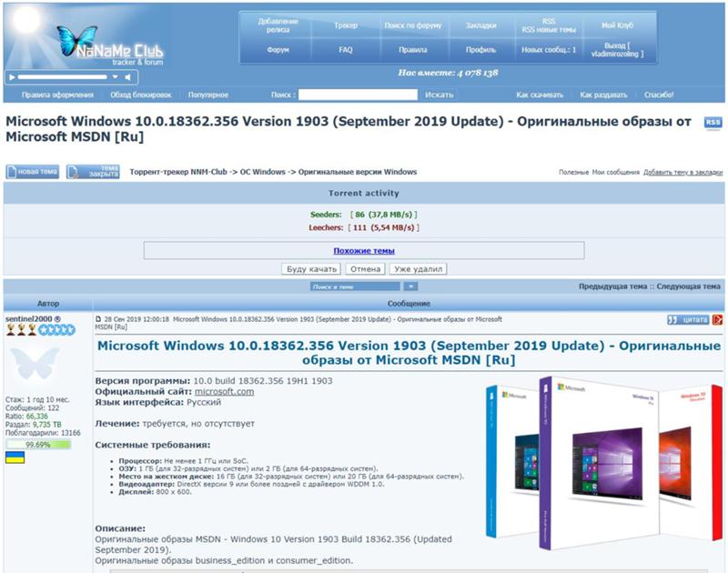Open the RSS feed menu item

tap(549, 21)
